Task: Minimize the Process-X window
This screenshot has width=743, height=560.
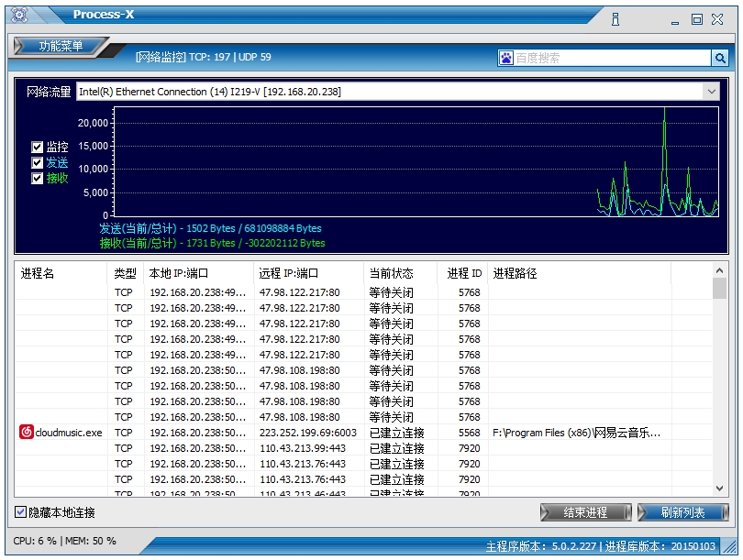Action: click(x=675, y=21)
